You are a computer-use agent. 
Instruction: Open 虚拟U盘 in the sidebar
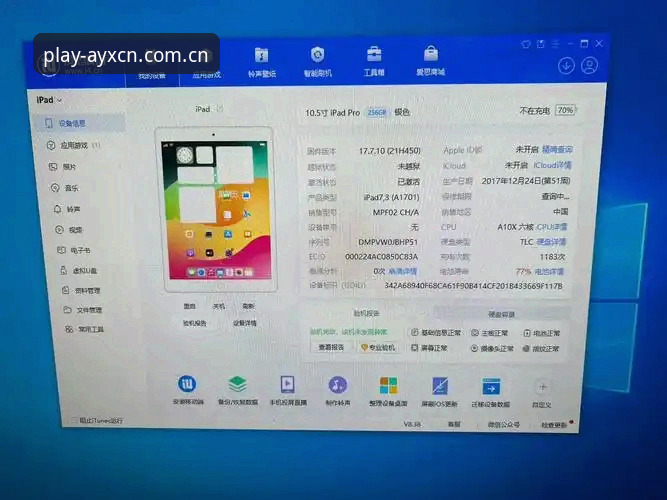pyautogui.click(x=78, y=270)
